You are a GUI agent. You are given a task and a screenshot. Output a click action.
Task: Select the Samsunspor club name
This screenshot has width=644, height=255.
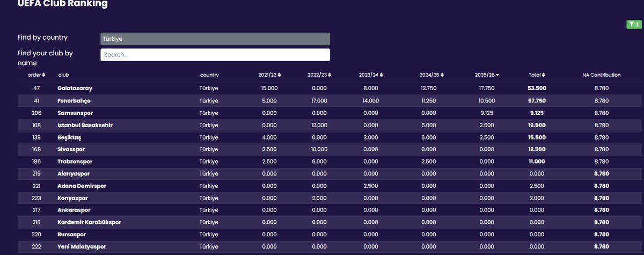point(75,113)
